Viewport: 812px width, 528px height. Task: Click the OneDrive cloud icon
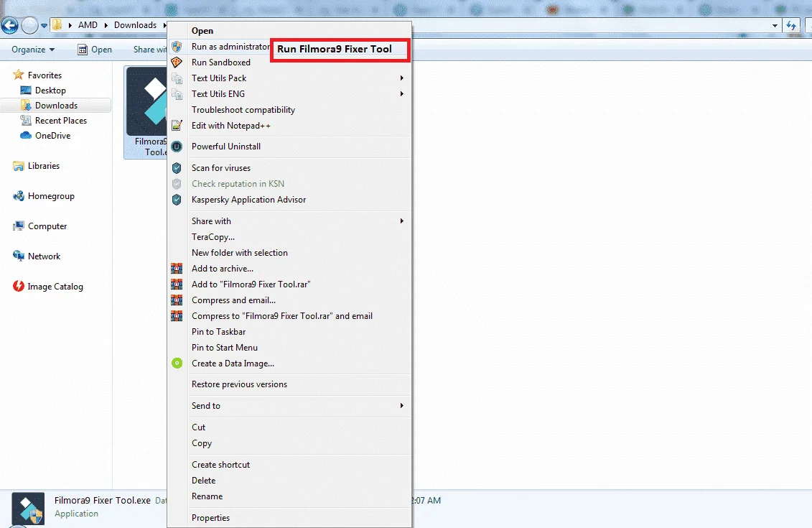25,135
